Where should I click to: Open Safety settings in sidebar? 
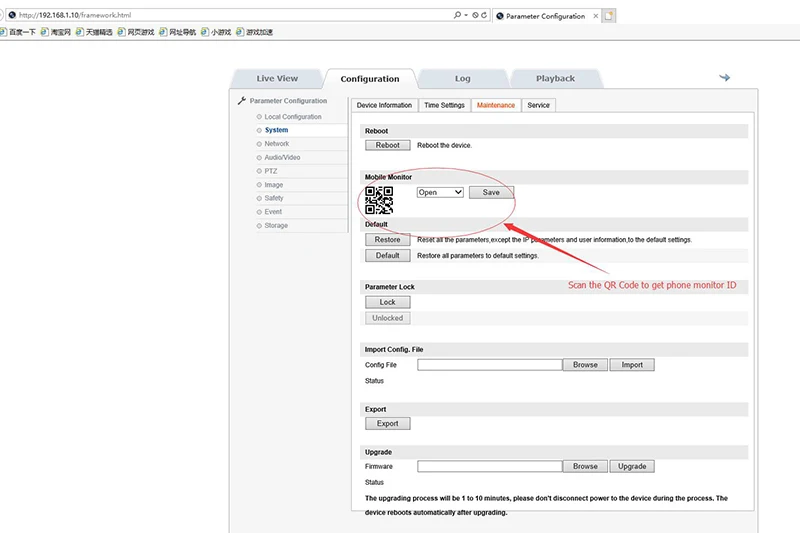[273, 198]
